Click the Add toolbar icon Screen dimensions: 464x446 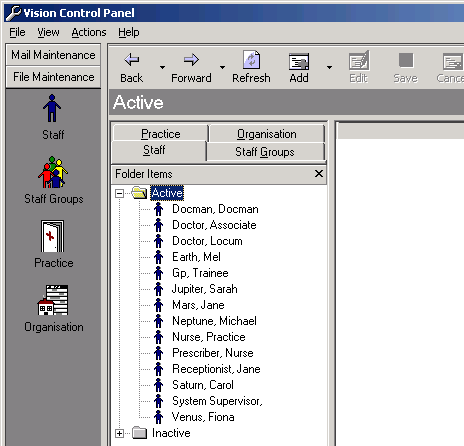click(299, 62)
